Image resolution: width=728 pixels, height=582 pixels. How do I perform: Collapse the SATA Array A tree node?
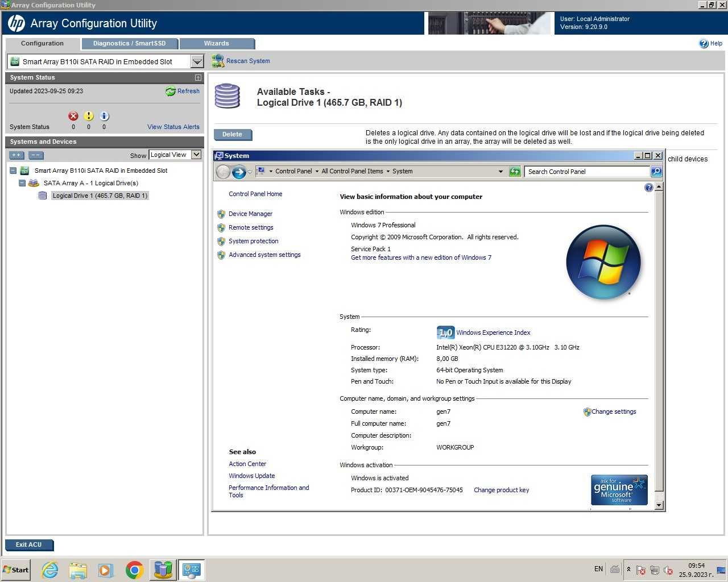pos(22,183)
